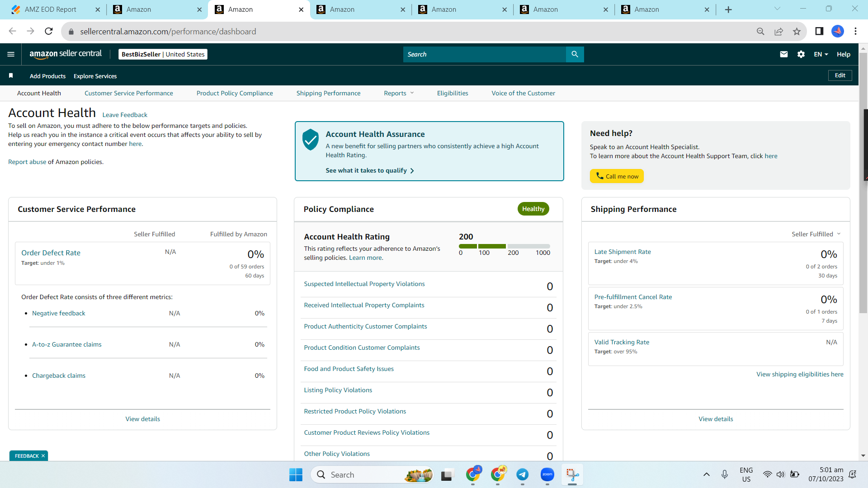Click the Windows taskbar Search box
Screen dimensions: 868x488
373,474
